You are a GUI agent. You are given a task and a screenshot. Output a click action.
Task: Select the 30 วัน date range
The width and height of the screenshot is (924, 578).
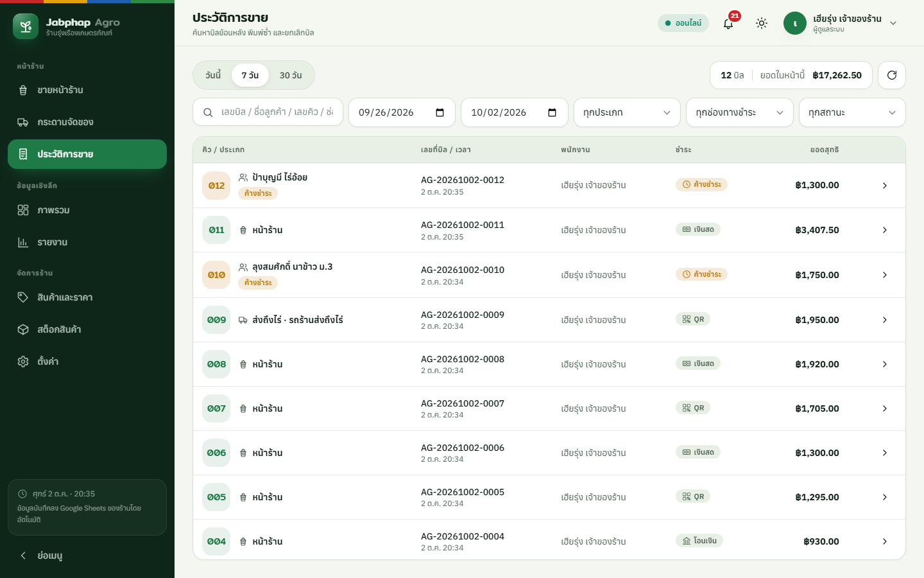[x=291, y=75]
